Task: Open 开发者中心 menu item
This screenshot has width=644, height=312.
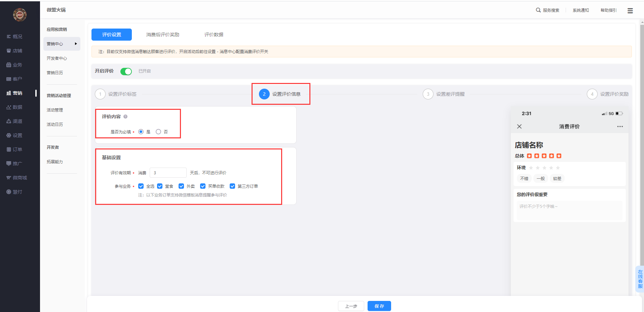Action: (57, 58)
